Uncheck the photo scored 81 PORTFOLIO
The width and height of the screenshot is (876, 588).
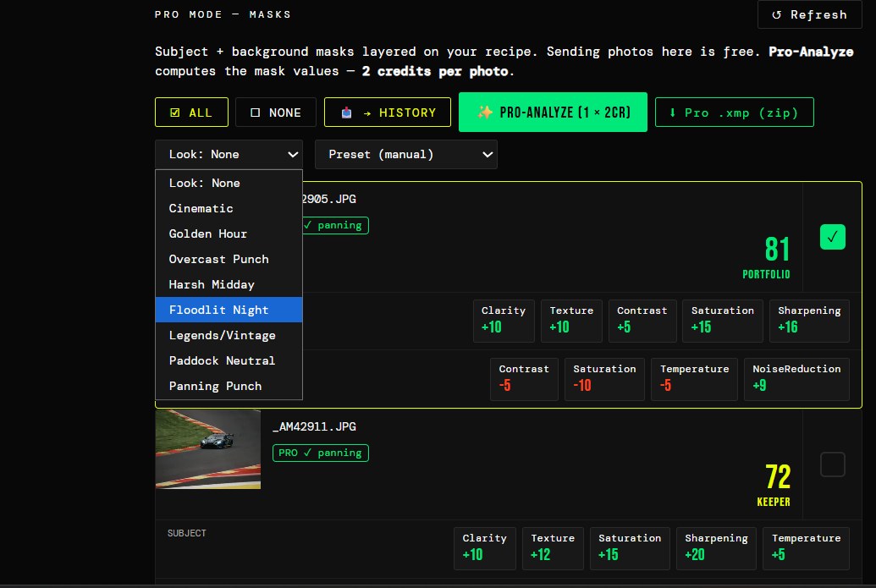coord(833,237)
